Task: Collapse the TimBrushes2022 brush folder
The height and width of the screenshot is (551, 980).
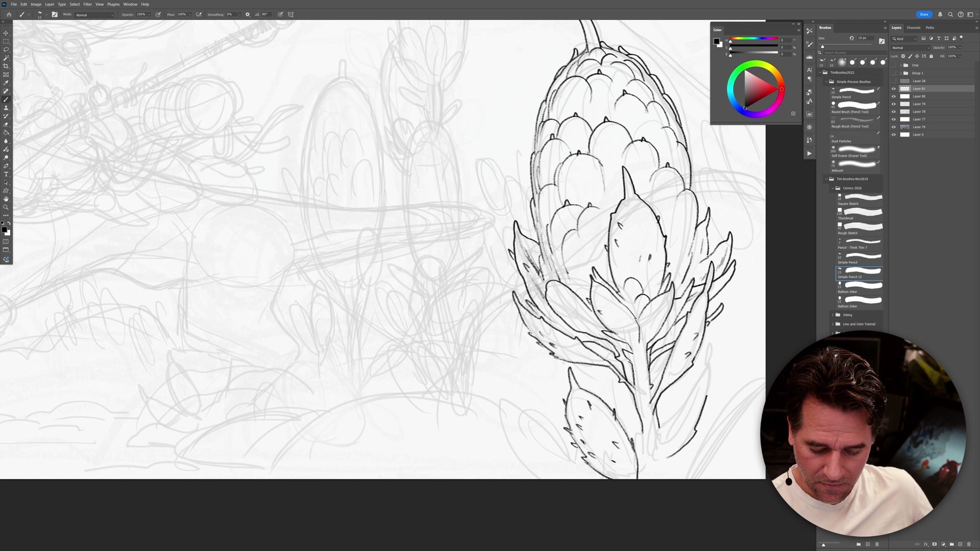Action: click(820, 72)
